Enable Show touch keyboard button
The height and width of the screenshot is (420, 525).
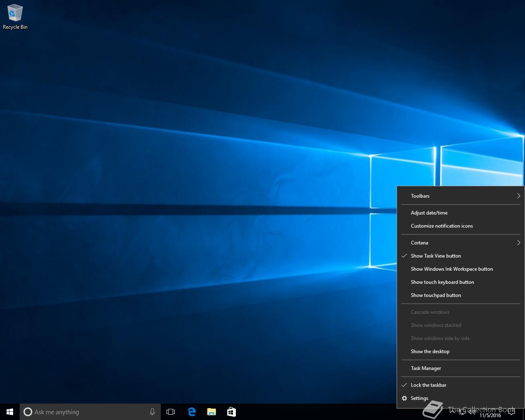461,282
